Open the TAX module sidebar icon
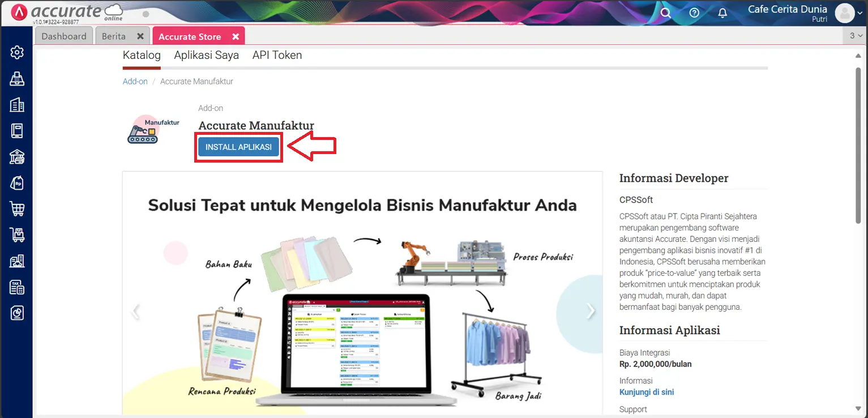The height and width of the screenshot is (418, 868). pyautogui.click(x=17, y=287)
